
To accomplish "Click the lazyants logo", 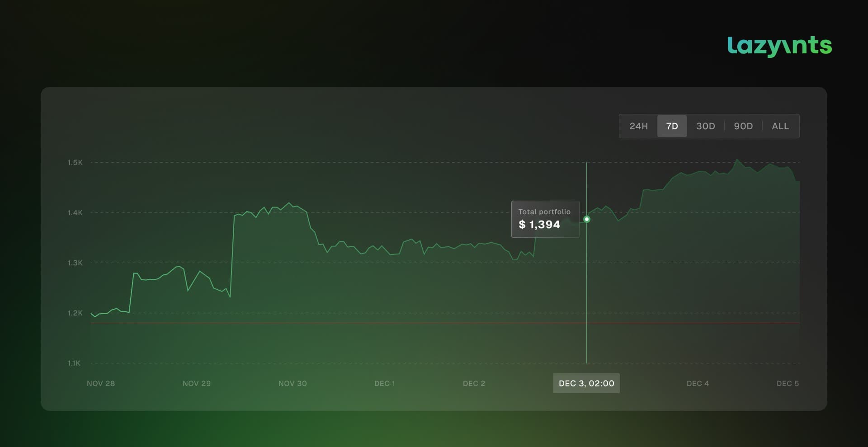I will point(779,46).
